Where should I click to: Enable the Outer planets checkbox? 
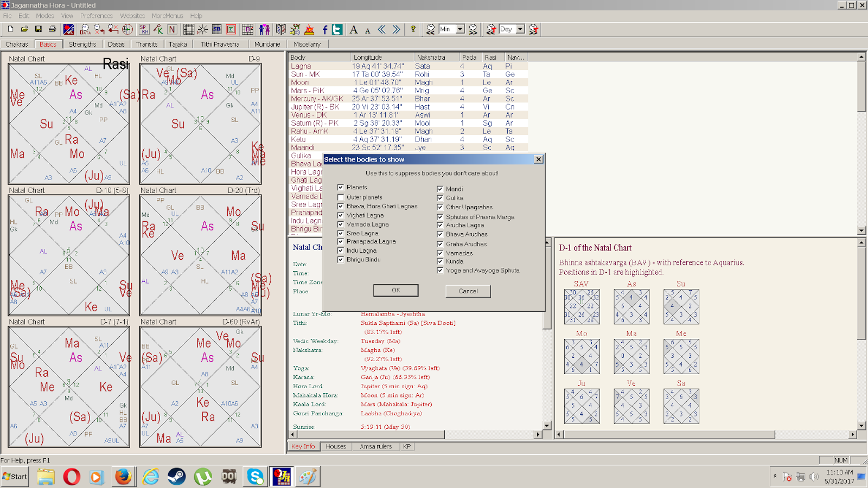click(x=341, y=197)
